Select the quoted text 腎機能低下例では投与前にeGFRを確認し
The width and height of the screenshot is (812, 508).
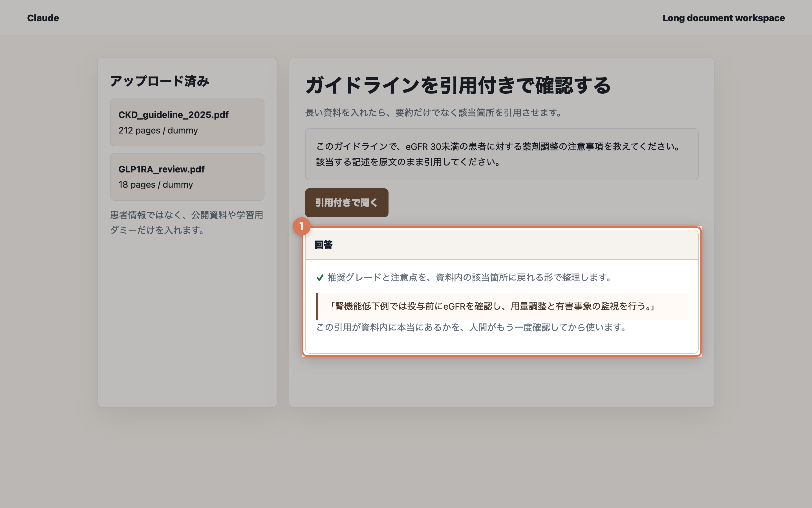(x=418, y=306)
